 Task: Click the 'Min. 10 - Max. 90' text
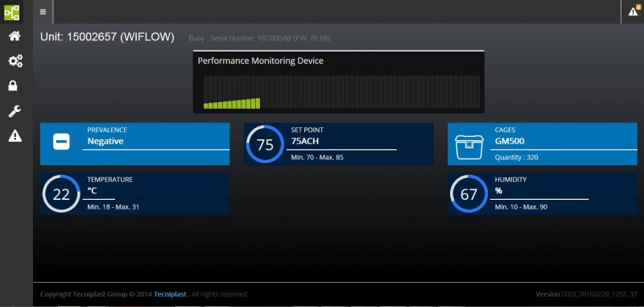(x=521, y=207)
